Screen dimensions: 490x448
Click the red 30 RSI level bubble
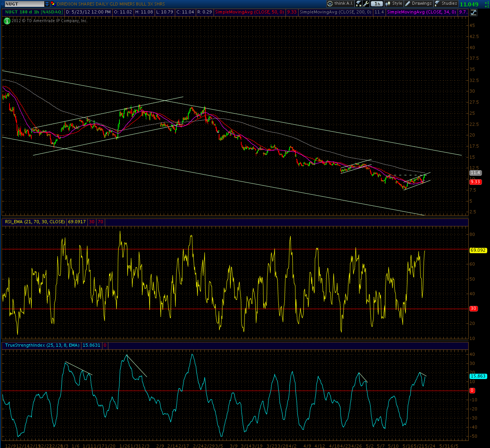tap(473, 309)
